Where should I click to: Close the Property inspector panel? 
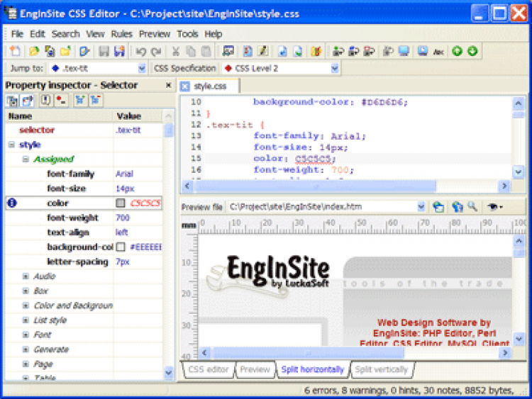click(x=168, y=85)
